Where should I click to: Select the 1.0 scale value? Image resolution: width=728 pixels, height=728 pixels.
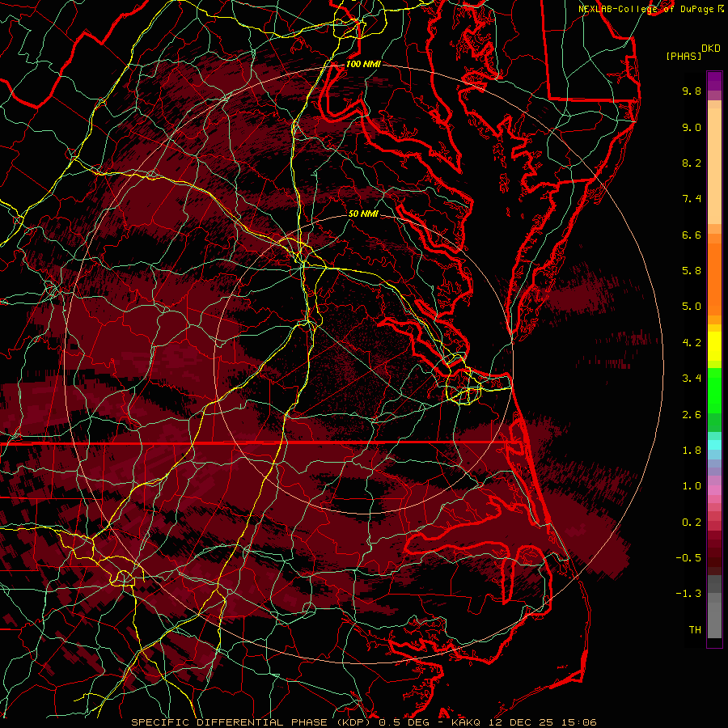[x=692, y=486]
